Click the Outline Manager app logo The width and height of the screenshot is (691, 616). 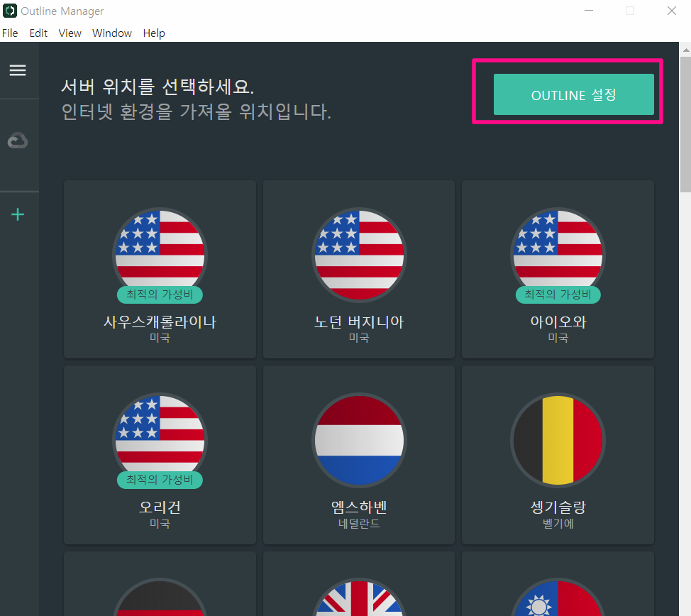point(9,11)
